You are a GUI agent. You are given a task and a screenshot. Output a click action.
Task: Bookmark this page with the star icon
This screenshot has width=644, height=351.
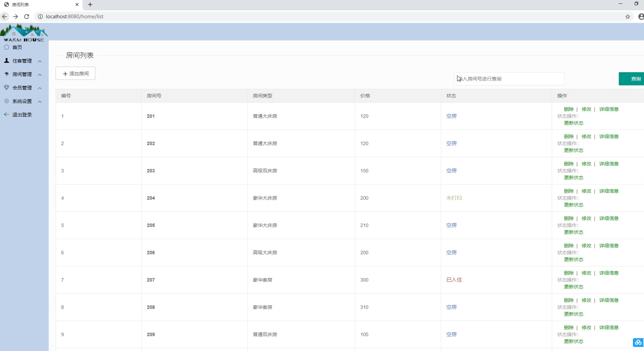pos(628,17)
